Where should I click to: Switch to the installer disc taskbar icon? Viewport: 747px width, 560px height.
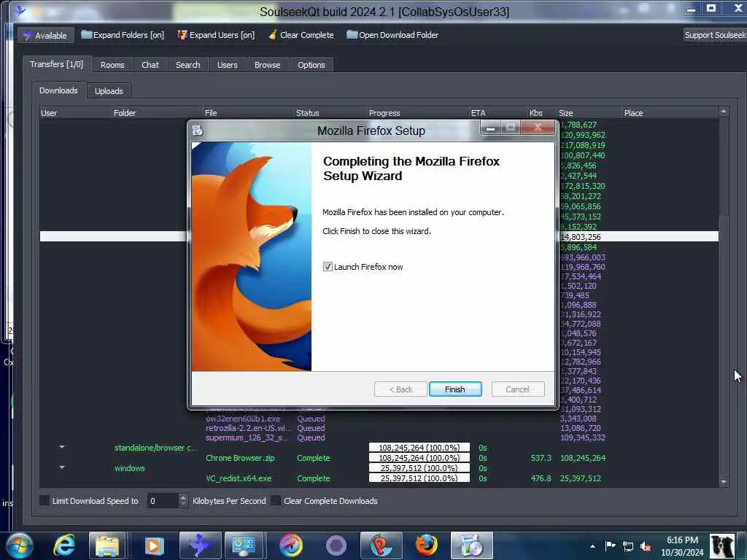point(472,545)
